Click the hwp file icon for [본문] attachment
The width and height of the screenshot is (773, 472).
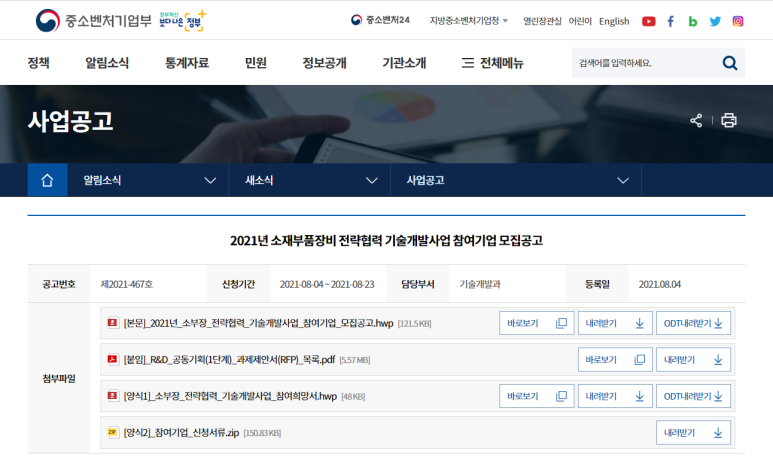[113, 323]
